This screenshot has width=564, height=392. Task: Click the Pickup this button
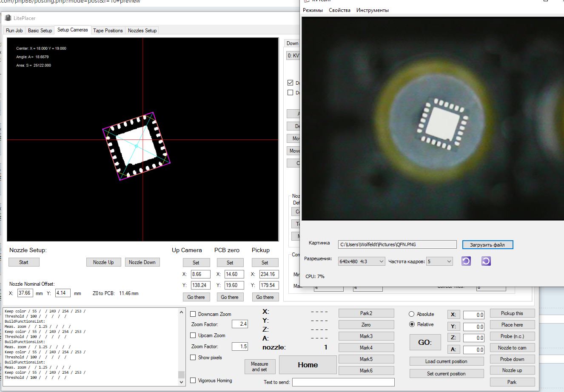click(512, 313)
